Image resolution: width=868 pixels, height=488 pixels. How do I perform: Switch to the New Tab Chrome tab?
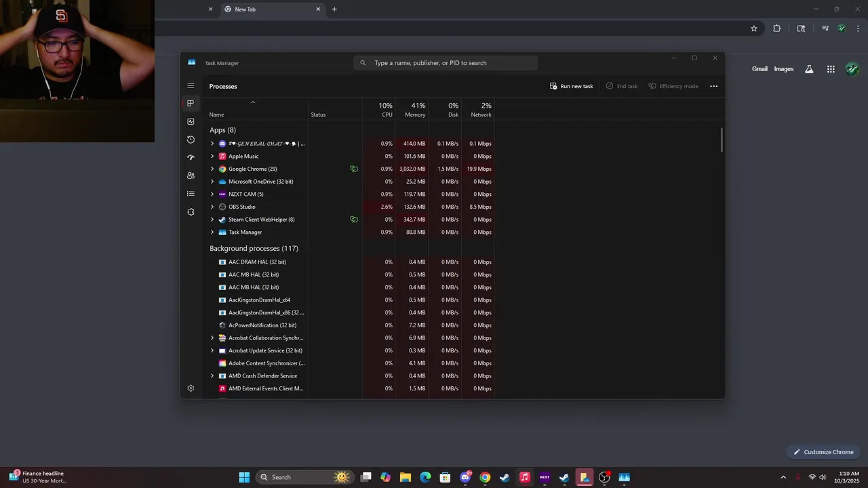pyautogui.click(x=271, y=9)
